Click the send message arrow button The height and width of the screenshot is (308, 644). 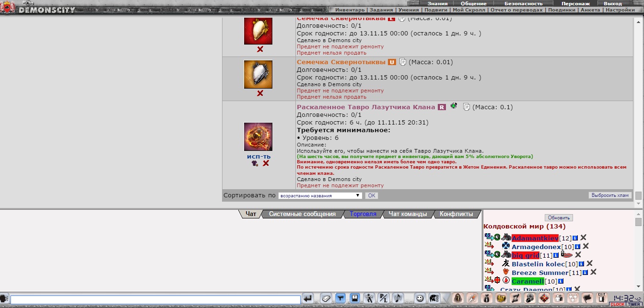coord(308,298)
